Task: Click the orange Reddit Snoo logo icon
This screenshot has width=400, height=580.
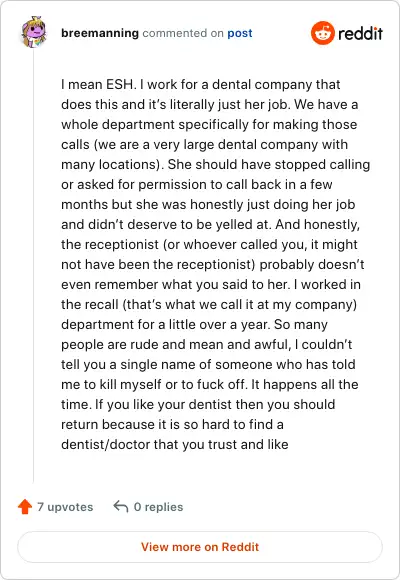Action: [323, 33]
